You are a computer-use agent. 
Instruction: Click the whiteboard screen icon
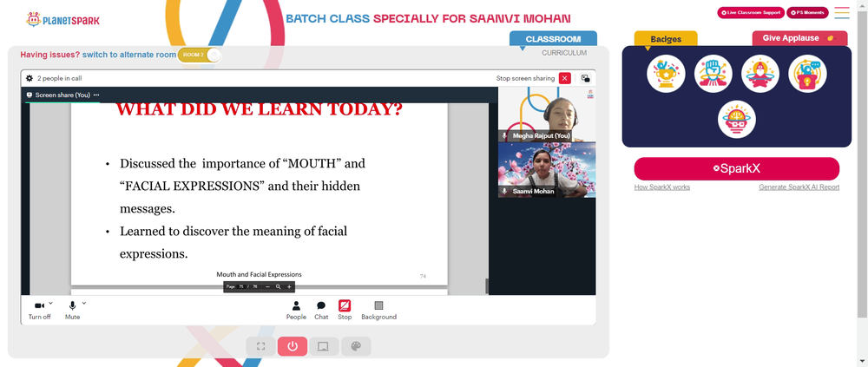click(x=323, y=346)
